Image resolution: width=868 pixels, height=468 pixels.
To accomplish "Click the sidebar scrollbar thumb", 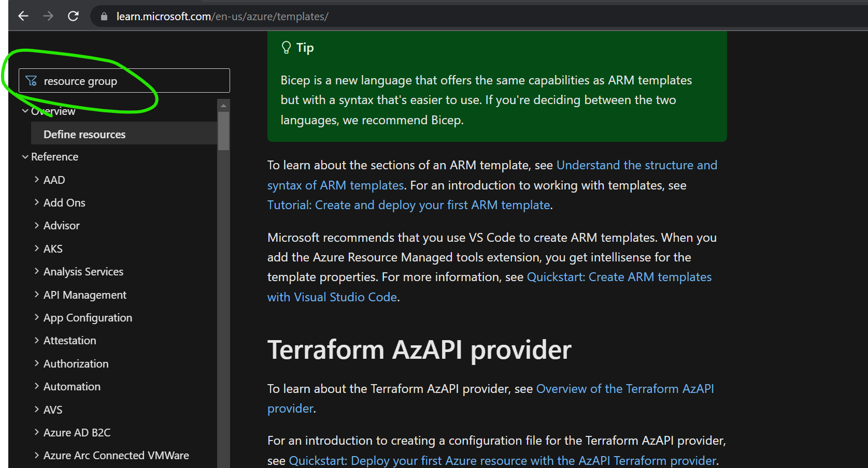I will 223,130.
